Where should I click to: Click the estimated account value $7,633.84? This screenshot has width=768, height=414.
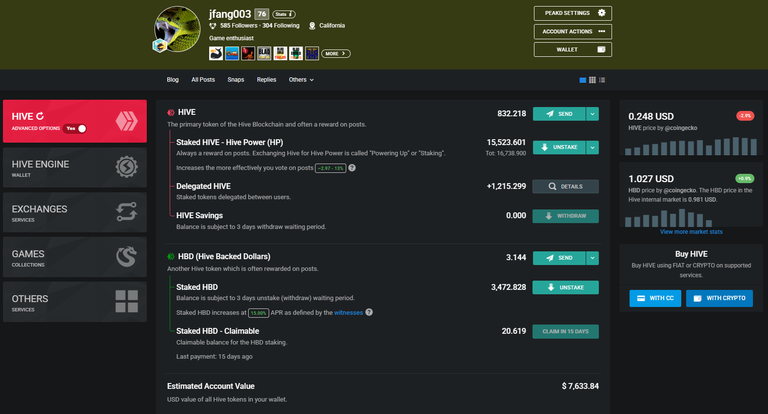point(580,386)
